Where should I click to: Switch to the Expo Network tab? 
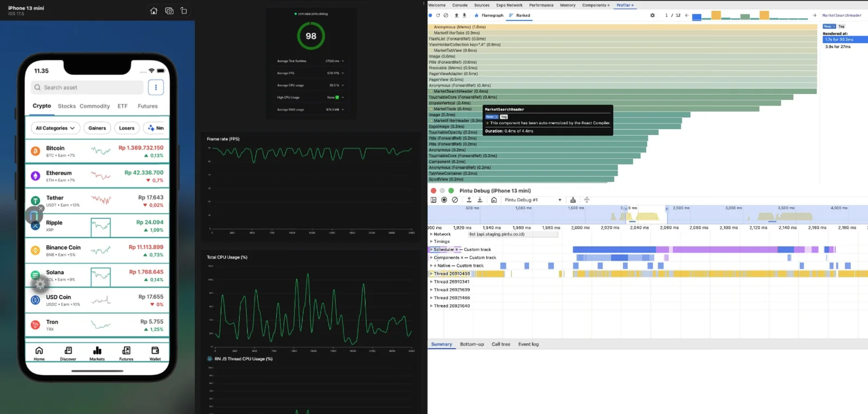click(509, 5)
